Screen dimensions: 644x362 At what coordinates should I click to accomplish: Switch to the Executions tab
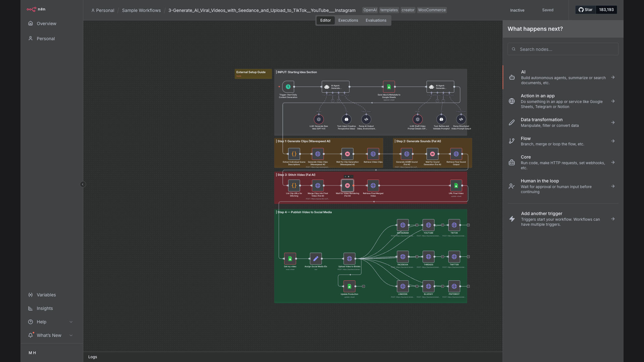point(348,20)
